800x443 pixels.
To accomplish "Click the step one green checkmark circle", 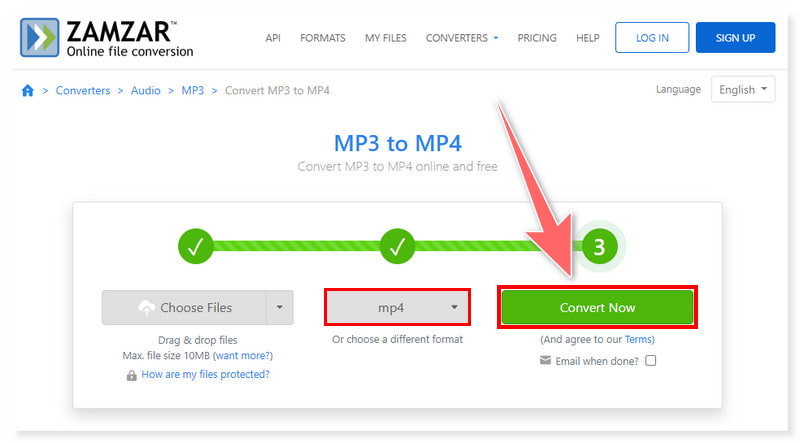I will [197, 246].
